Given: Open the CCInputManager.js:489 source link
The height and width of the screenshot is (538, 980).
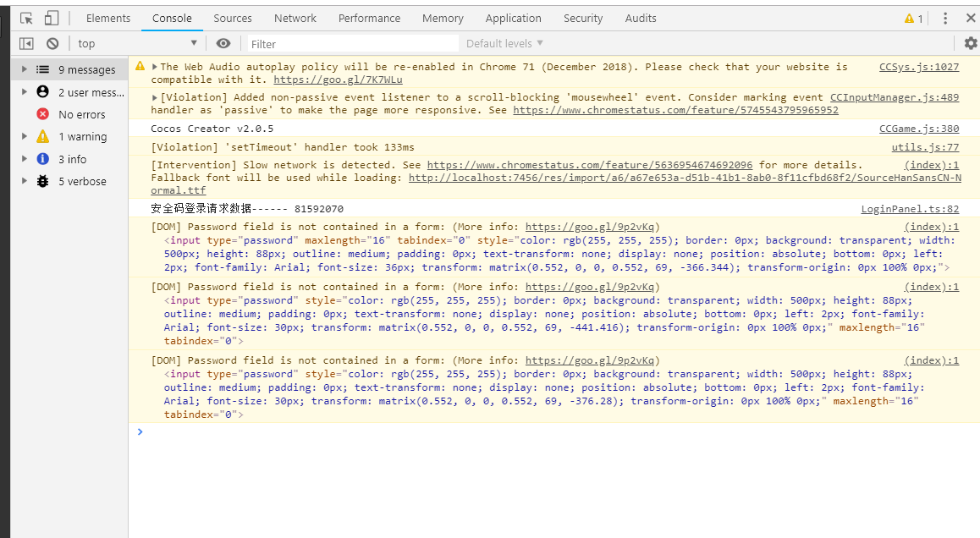Looking at the screenshot, I should pos(895,97).
